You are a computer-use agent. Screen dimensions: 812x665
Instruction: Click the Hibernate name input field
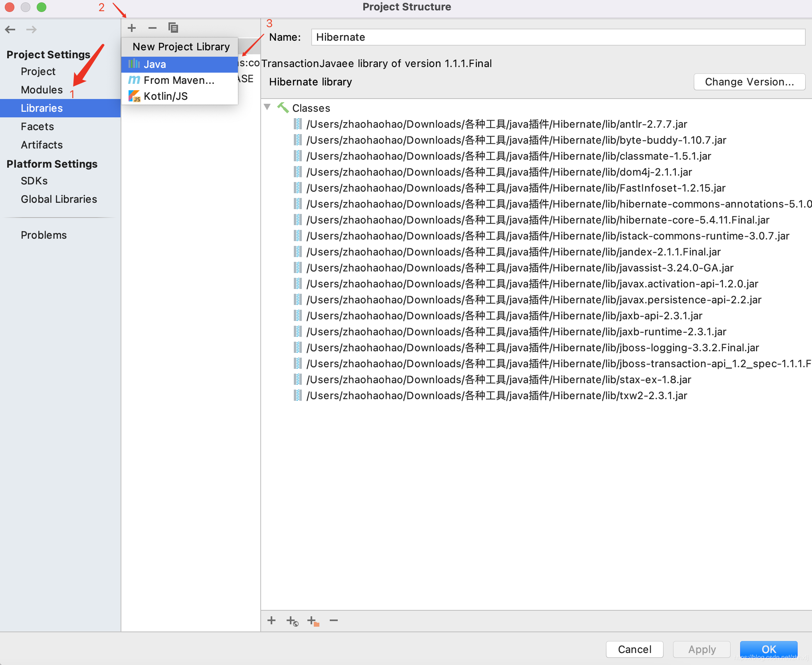pyautogui.click(x=557, y=37)
